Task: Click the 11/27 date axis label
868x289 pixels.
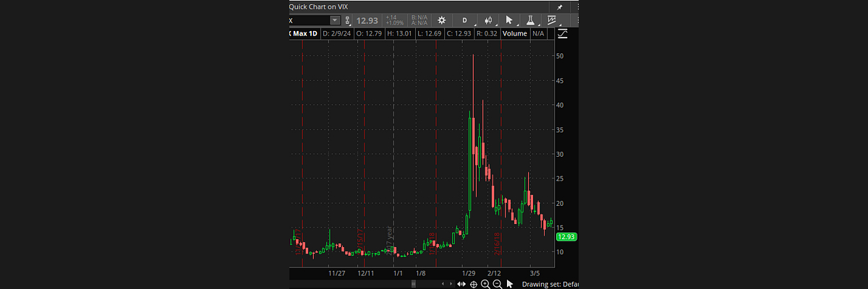Action: point(336,273)
